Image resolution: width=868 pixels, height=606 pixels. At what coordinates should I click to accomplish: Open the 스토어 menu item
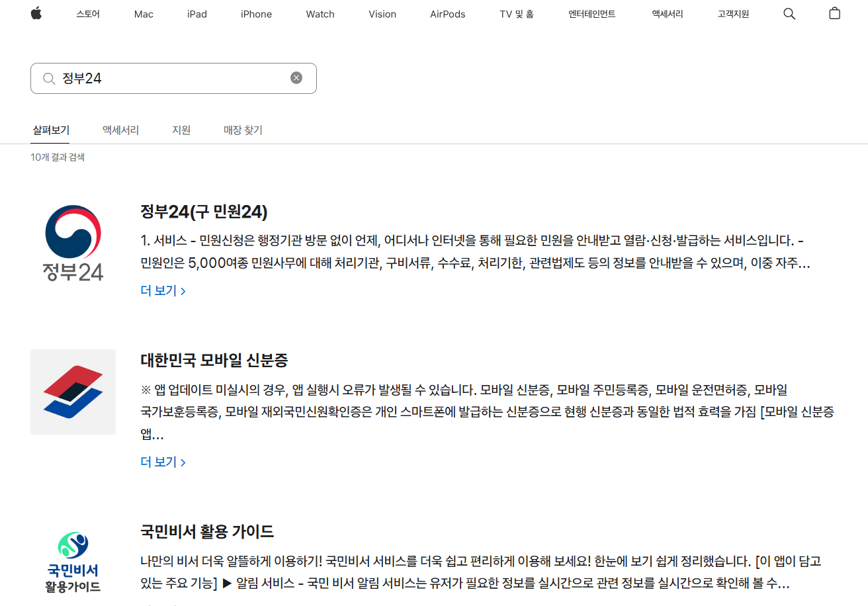point(87,13)
